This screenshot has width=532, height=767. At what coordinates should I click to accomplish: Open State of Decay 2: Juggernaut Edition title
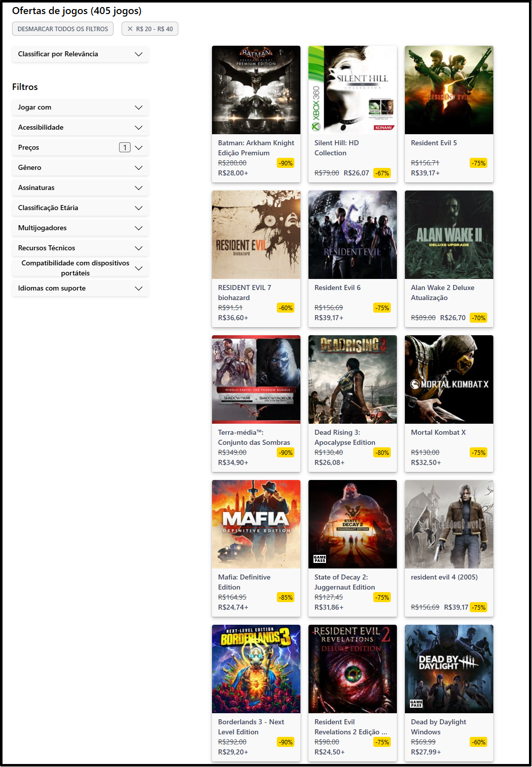click(345, 582)
